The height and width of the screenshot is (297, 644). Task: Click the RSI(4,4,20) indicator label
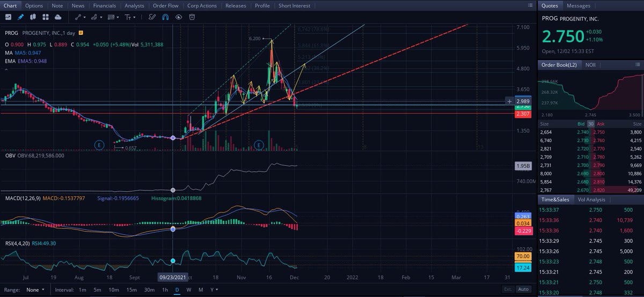pyautogui.click(x=17, y=243)
